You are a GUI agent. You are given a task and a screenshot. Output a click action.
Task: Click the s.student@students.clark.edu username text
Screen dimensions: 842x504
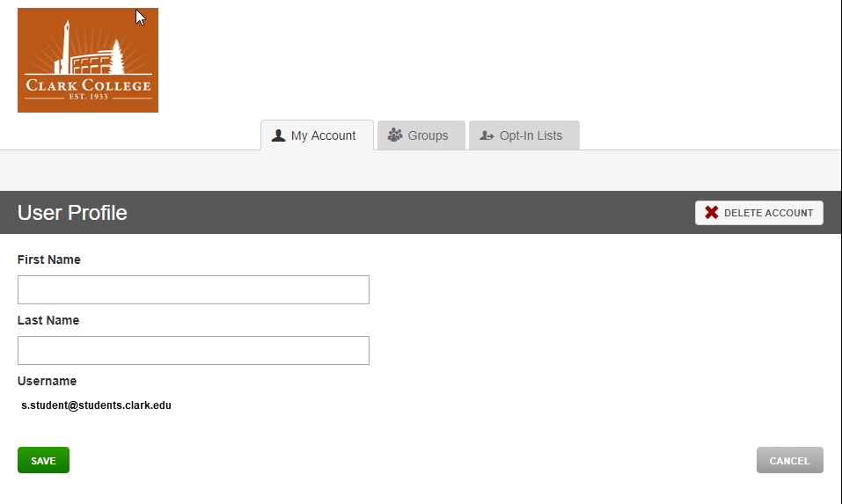(96, 405)
